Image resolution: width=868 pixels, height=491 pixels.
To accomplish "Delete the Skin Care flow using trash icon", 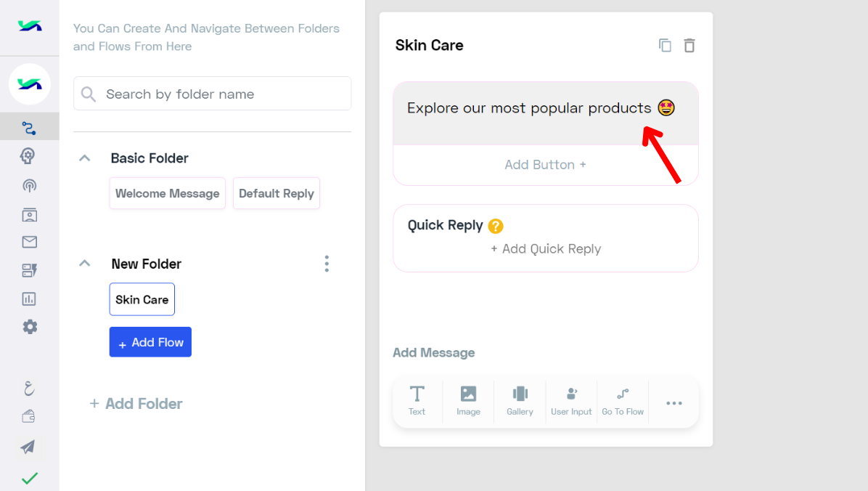I will click(689, 46).
